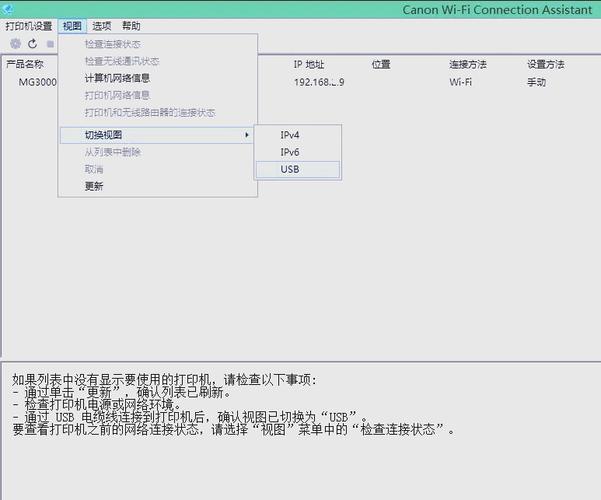This screenshot has width=601, height=500.
Task: Click the 连接方法 column header
Action: [x=468, y=64]
